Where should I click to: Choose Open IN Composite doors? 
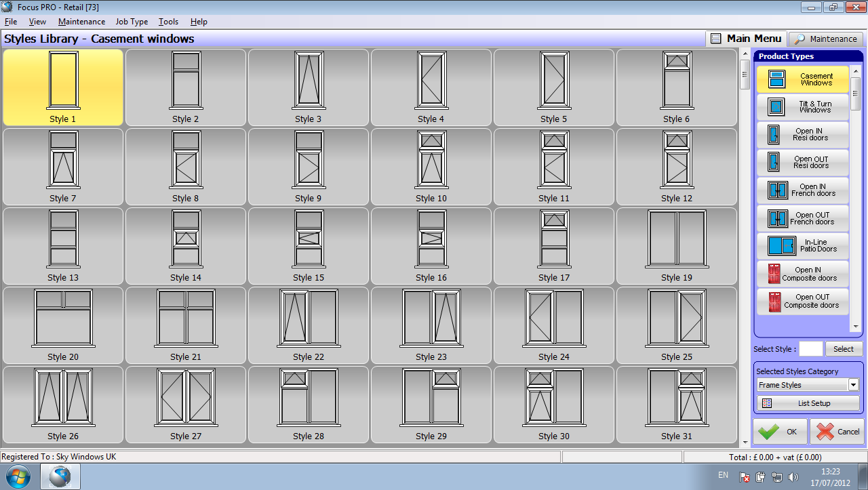pyautogui.click(x=802, y=274)
